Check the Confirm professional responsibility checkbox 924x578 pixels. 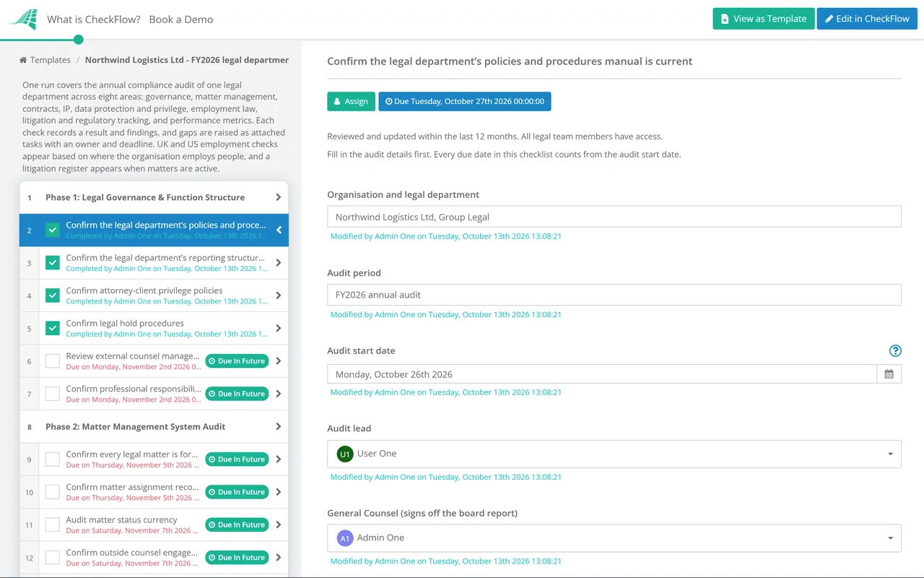pos(53,394)
